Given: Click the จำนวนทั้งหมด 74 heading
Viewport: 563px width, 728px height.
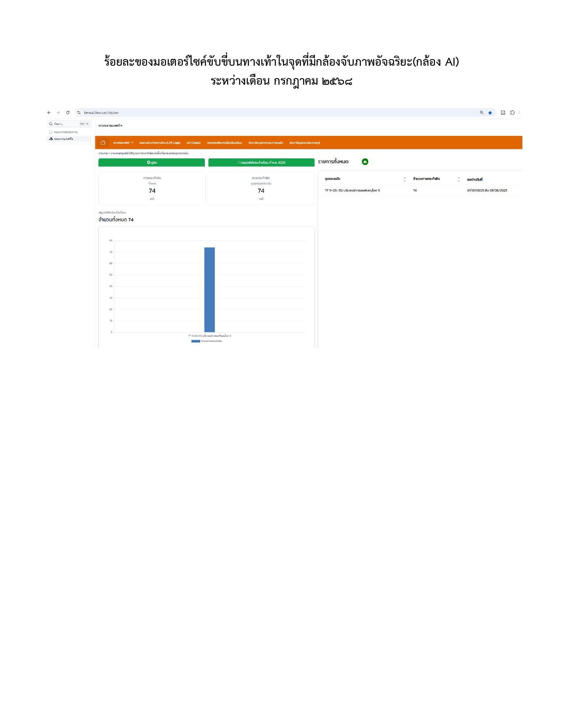Looking at the screenshot, I should (x=116, y=220).
